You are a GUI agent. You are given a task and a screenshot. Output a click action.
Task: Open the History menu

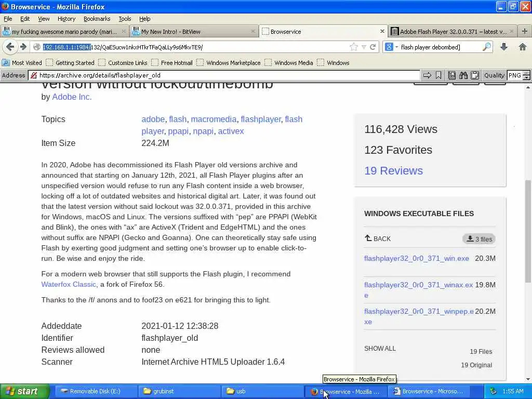click(66, 19)
